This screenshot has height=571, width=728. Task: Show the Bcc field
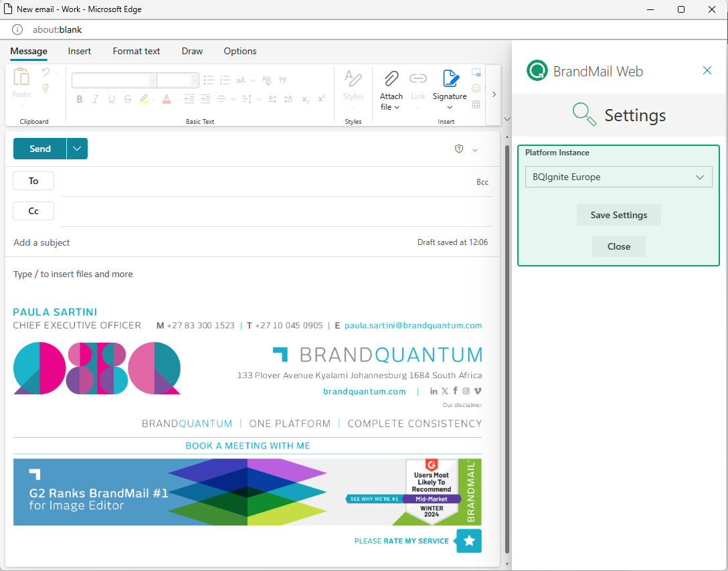[482, 182]
